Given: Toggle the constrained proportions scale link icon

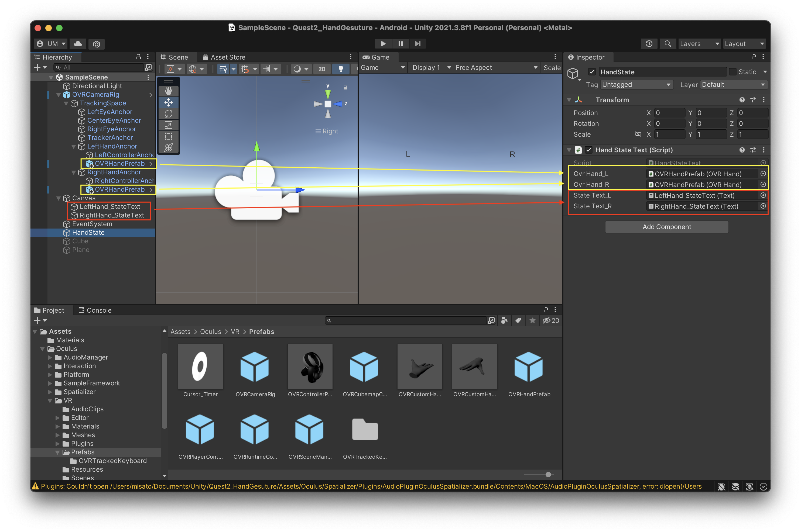Looking at the screenshot, I should tap(638, 134).
